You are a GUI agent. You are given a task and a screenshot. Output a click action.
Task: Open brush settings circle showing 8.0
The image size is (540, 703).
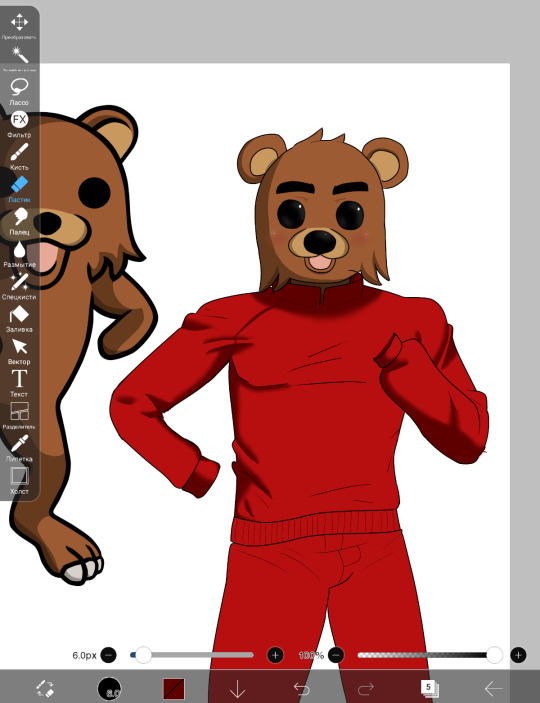coord(109,688)
